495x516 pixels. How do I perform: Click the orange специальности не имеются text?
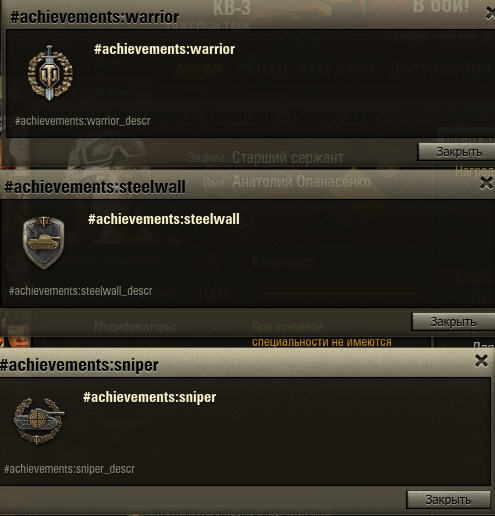(x=322, y=342)
